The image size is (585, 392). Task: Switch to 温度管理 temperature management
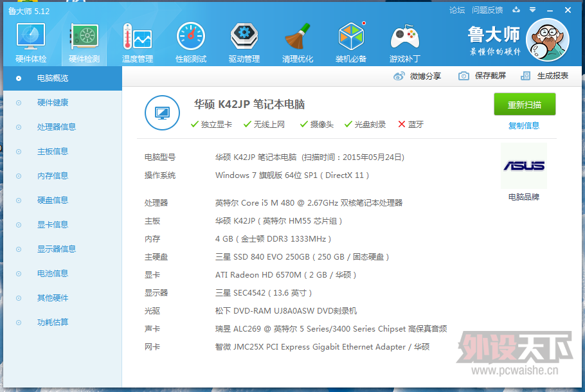pyautogui.click(x=137, y=40)
